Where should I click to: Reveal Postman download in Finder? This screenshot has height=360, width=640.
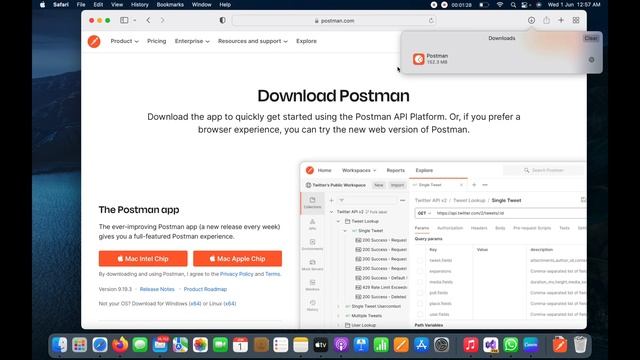[591, 60]
